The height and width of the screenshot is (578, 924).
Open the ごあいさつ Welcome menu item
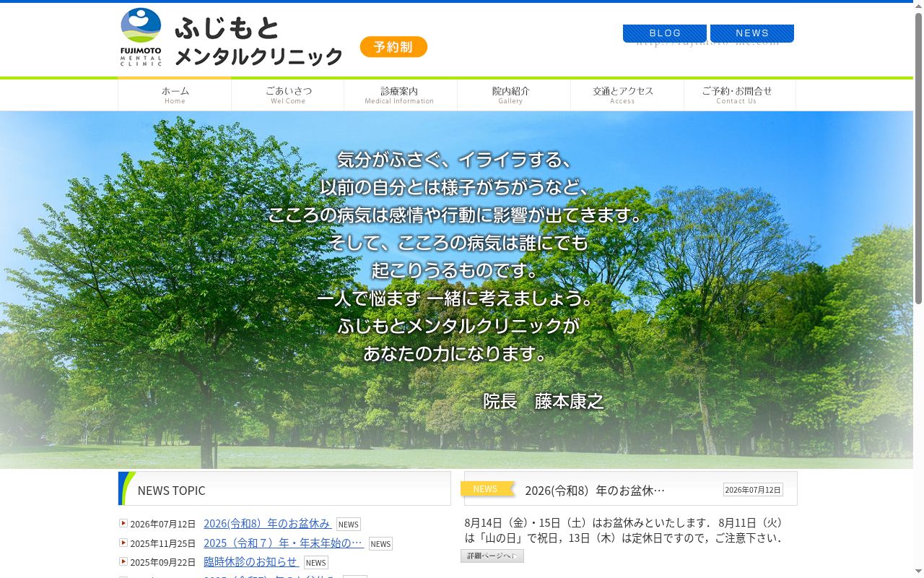(288, 95)
